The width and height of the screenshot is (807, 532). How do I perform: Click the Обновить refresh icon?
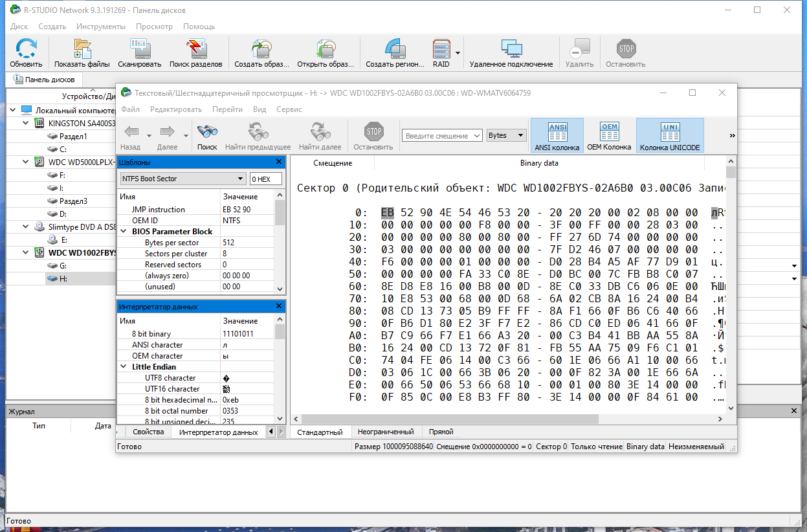point(26,49)
